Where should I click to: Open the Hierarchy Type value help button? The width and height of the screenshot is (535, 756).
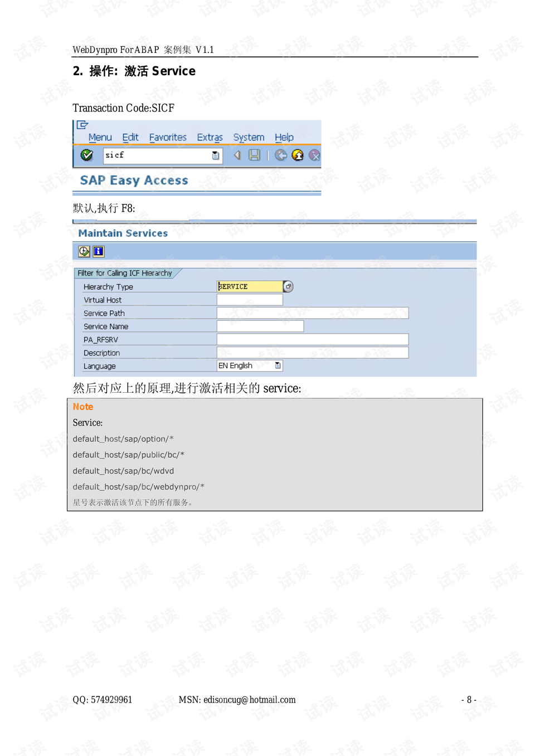(x=288, y=286)
